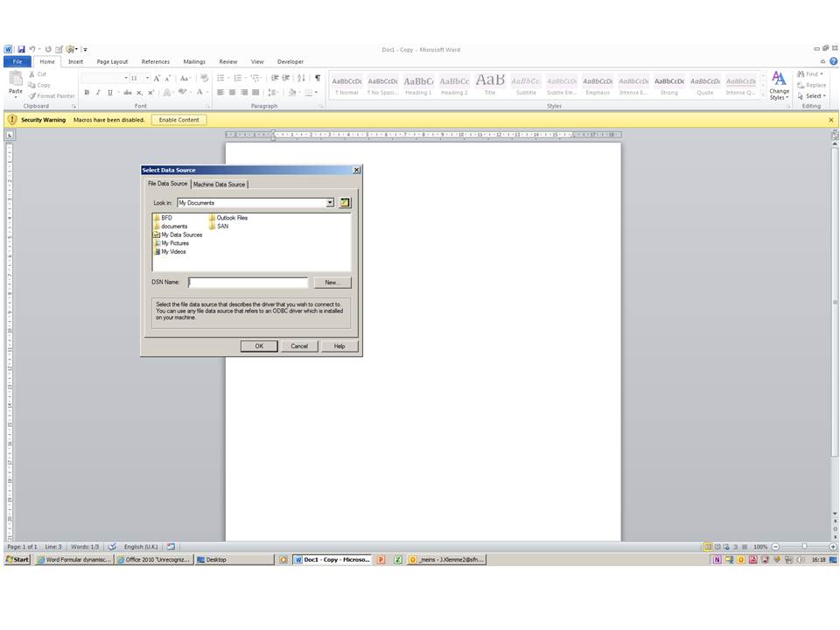The image size is (840, 630).
Task: Apply Subscript formatting
Action: pos(139,93)
